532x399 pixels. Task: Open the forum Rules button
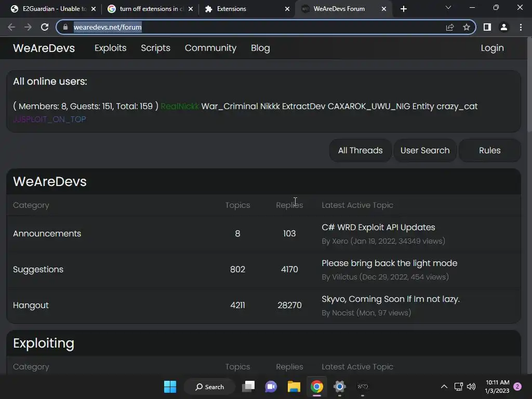tap(489, 150)
